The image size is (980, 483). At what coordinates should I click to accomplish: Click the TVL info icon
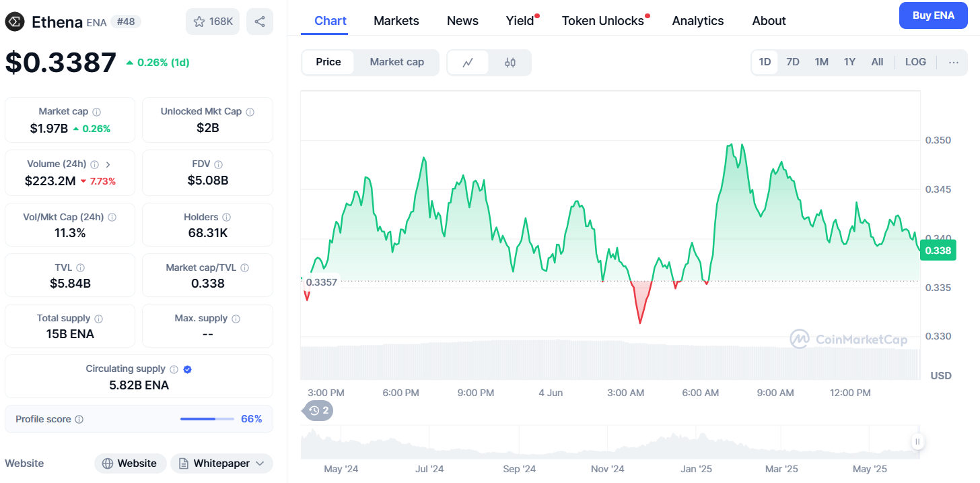coord(80,268)
